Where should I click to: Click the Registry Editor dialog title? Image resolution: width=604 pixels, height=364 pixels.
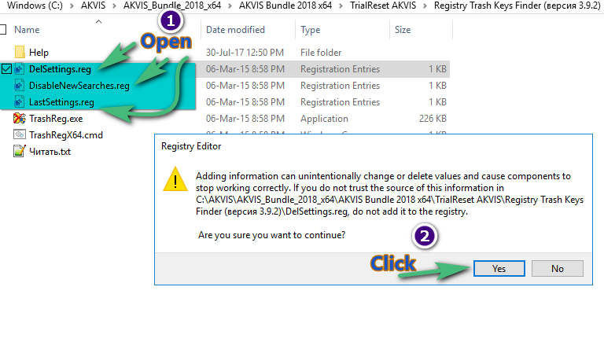point(191,146)
